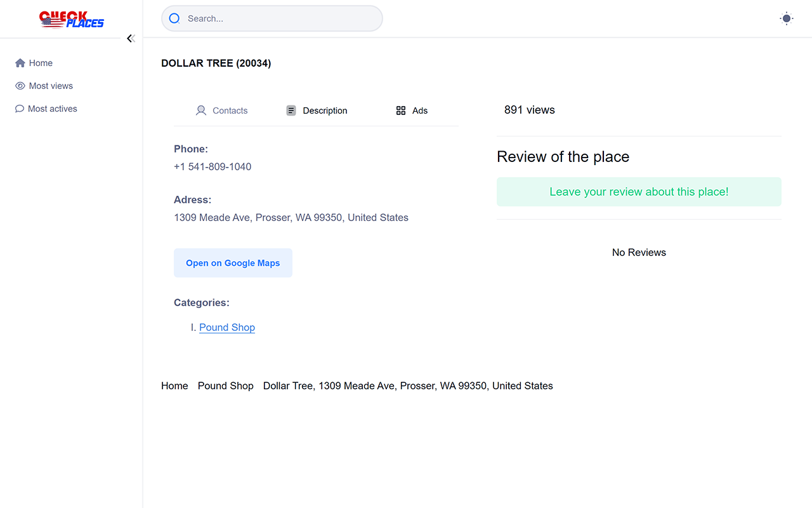The height and width of the screenshot is (508, 812).
Task: Switch to the Description tab
Action: 325,110
